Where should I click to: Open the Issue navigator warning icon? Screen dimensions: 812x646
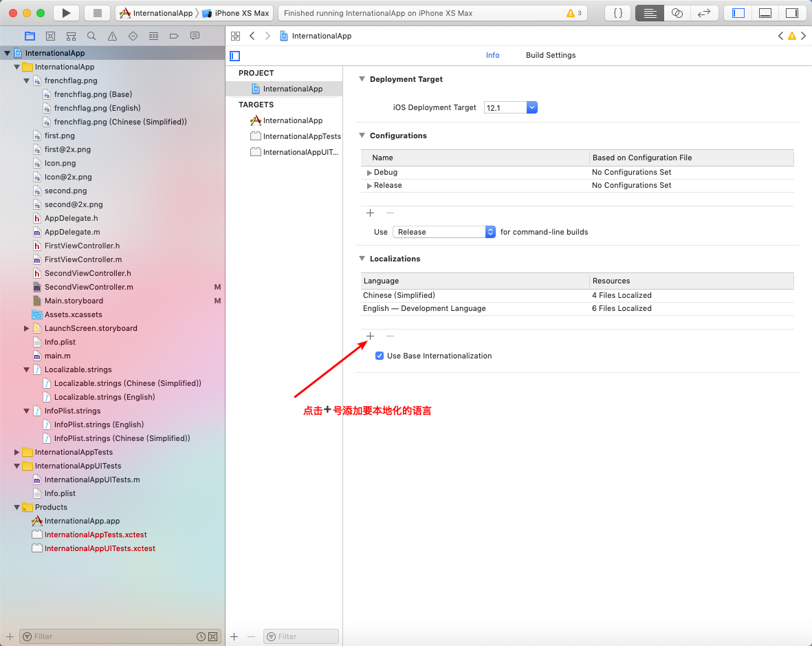112,36
